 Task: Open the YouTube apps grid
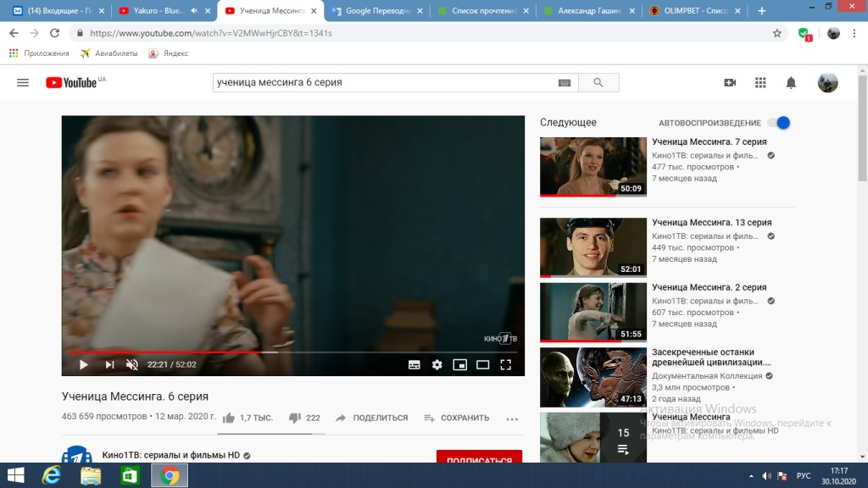[x=760, y=82]
